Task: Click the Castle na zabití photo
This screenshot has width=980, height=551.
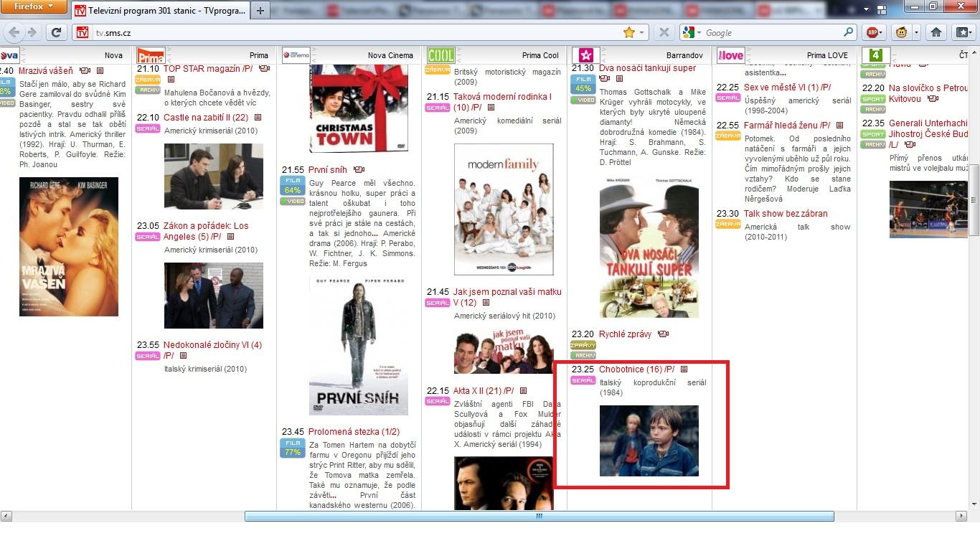Action: tap(214, 176)
